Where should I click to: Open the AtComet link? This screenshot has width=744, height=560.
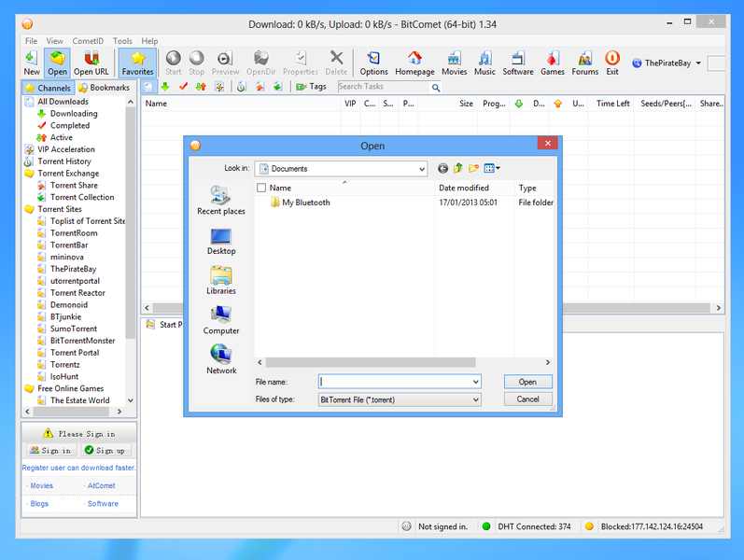point(101,485)
